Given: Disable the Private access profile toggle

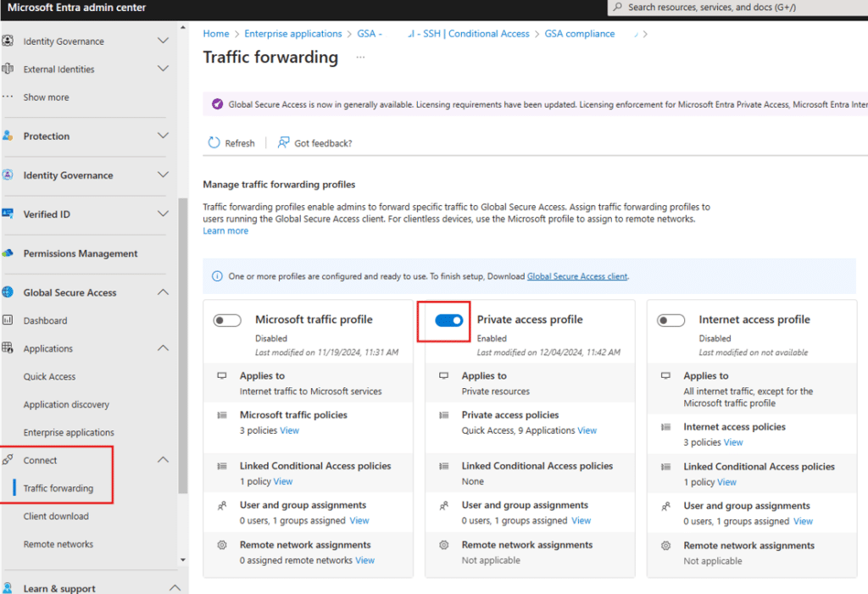Looking at the screenshot, I should click(x=449, y=320).
